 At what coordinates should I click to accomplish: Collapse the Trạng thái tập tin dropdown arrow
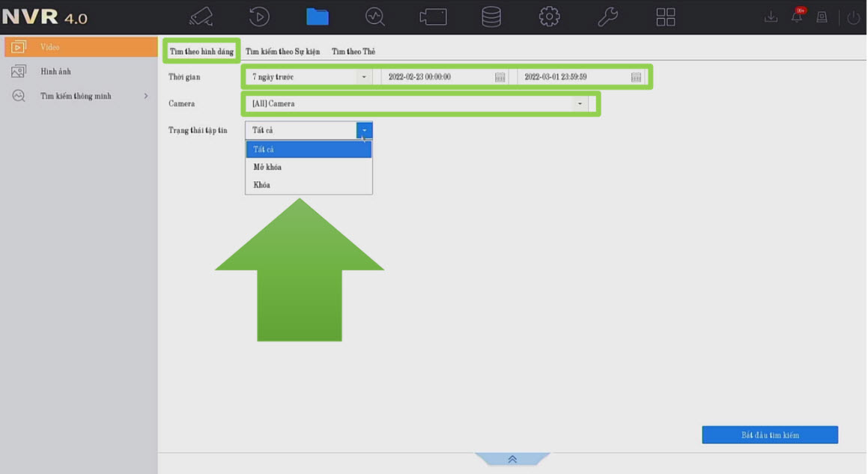tap(364, 130)
